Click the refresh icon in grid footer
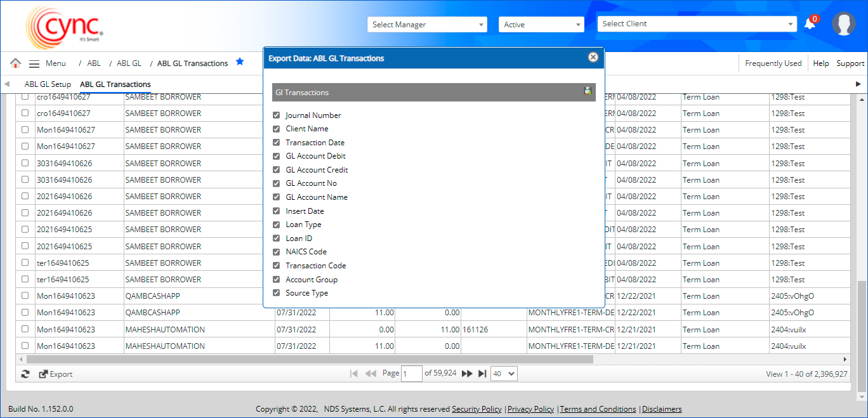Image resolution: width=868 pixels, height=418 pixels. click(25, 374)
